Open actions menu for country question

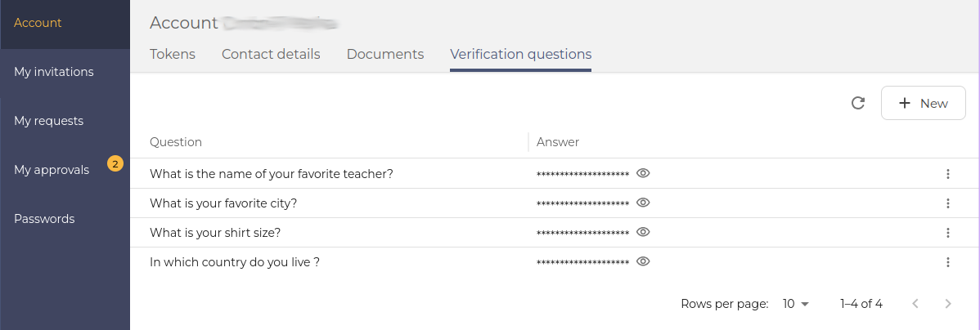pyautogui.click(x=948, y=262)
